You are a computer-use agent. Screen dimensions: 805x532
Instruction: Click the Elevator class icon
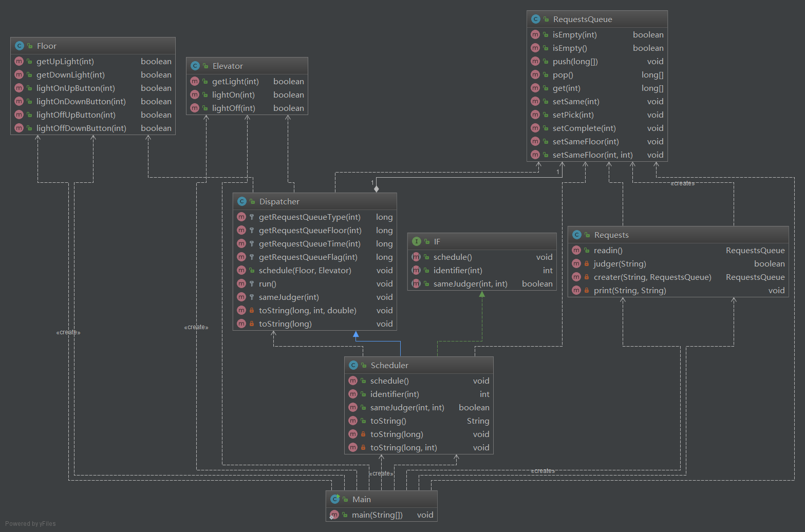click(x=195, y=66)
